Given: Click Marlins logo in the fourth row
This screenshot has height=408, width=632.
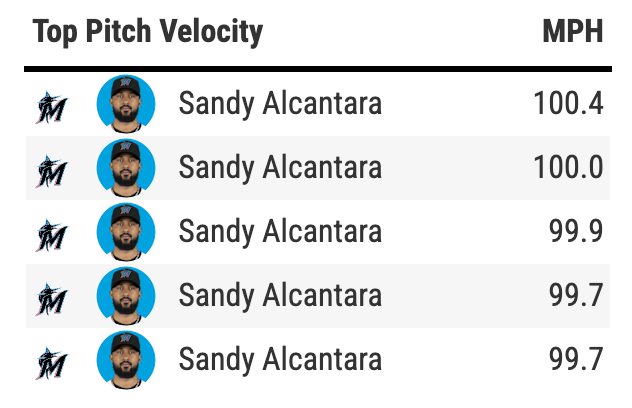Looking at the screenshot, I should point(52,300).
